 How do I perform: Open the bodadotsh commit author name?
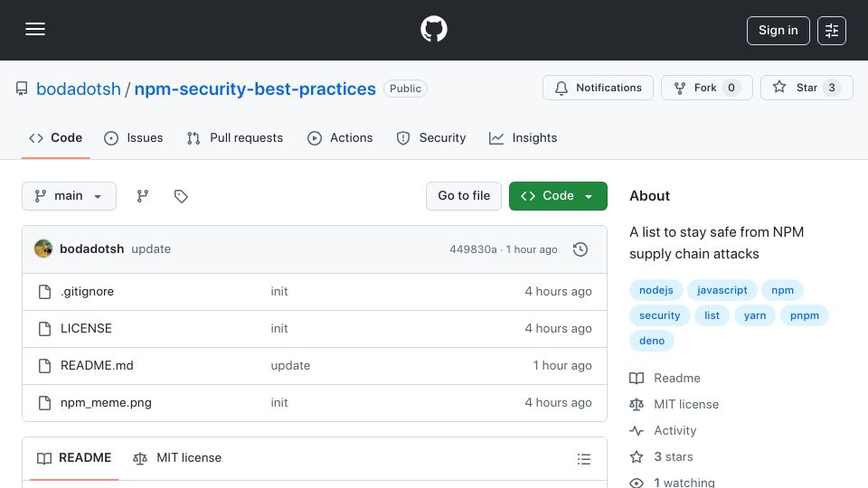click(x=92, y=249)
